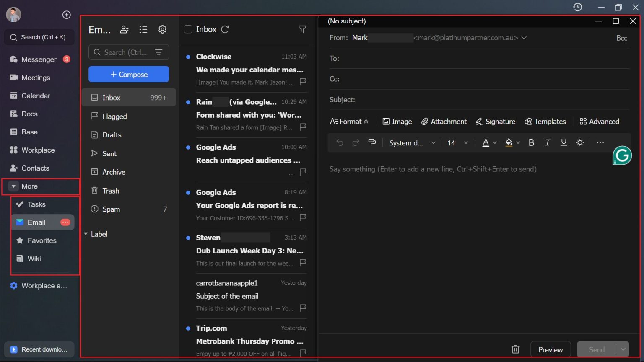Collapse the More section in sidebar
The image size is (644, 362).
[13, 186]
